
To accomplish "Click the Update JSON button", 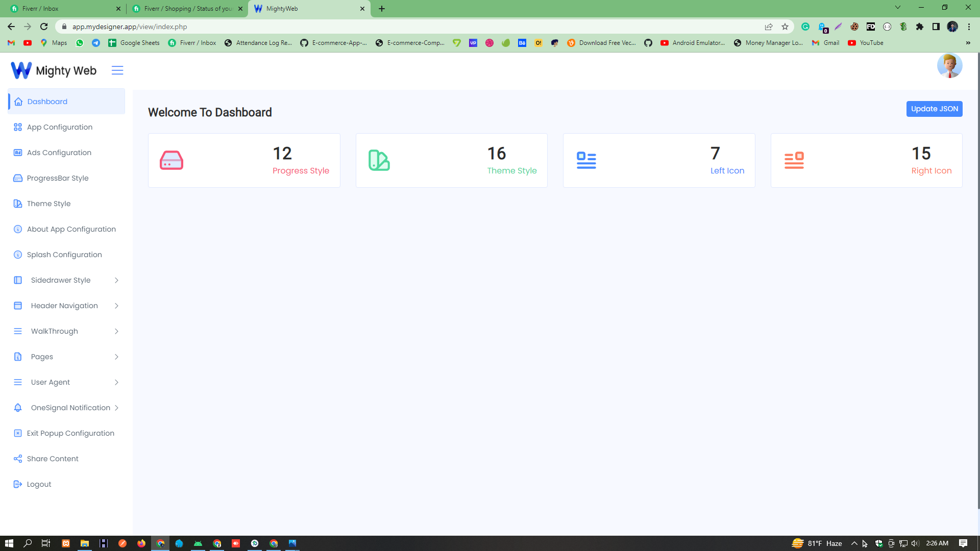I will [934, 109].
